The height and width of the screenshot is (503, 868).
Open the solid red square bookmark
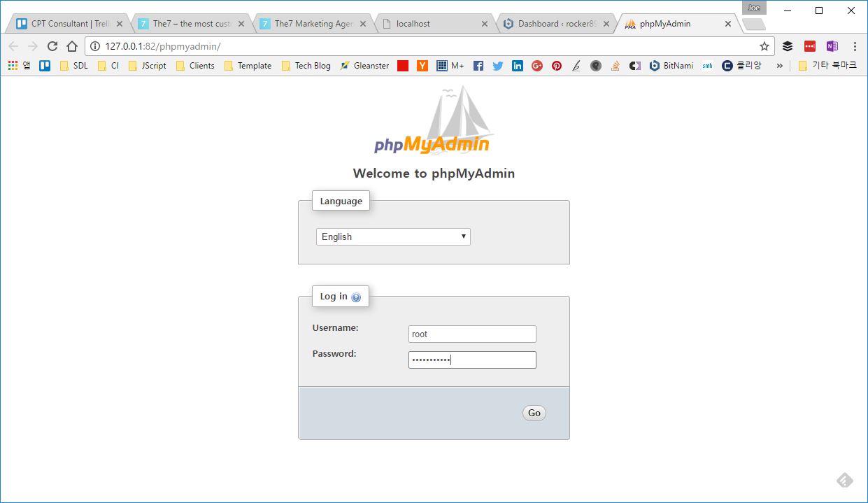coord(403,66)
